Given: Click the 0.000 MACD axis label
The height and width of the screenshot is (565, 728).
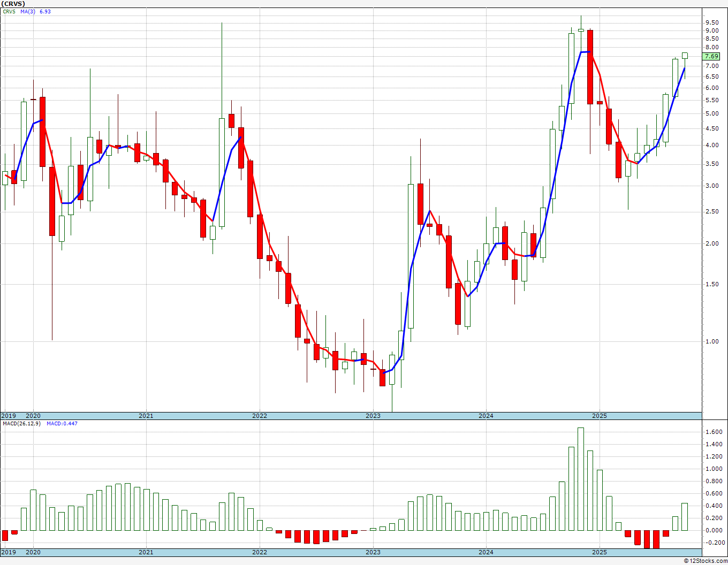Looking at the screenshot, I should [x=714, y=530].
